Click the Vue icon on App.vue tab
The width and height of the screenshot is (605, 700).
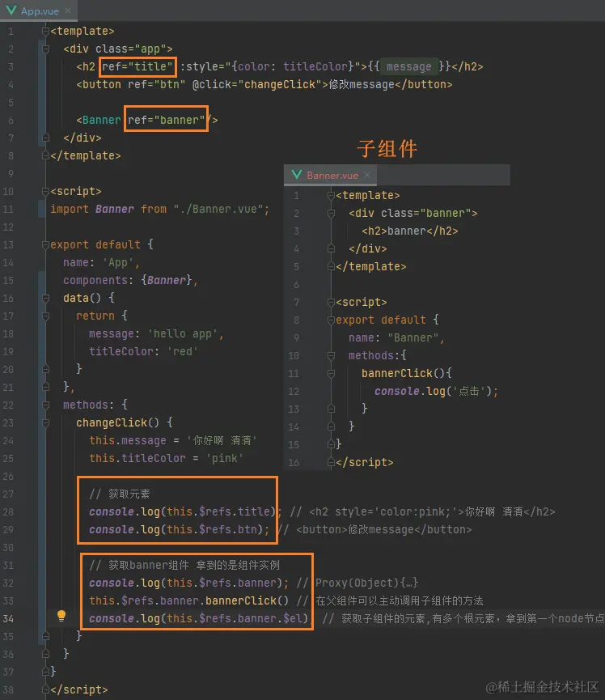click(11, 11)
